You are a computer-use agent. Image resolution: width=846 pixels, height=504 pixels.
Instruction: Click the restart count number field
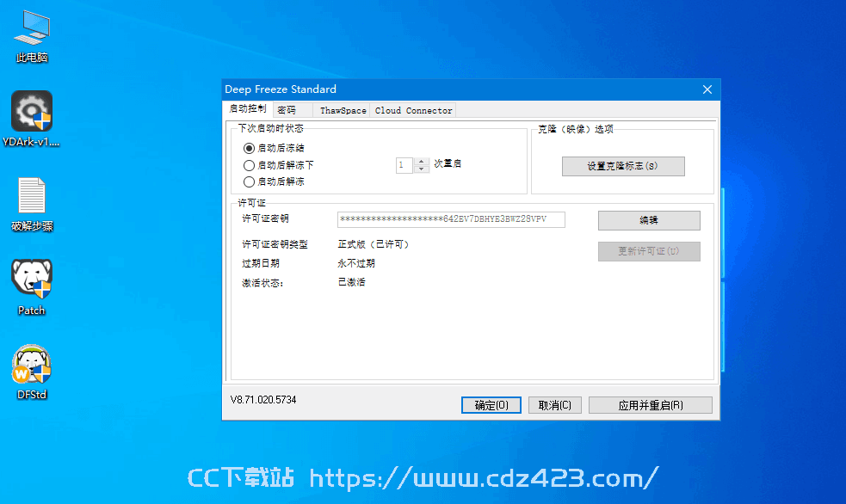(x=404, y=165)
